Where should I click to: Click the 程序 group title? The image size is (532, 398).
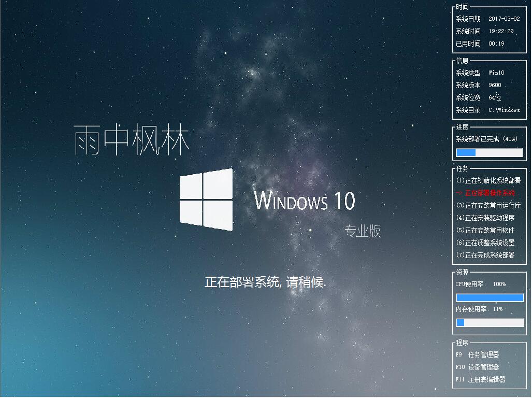click(462, 343)
